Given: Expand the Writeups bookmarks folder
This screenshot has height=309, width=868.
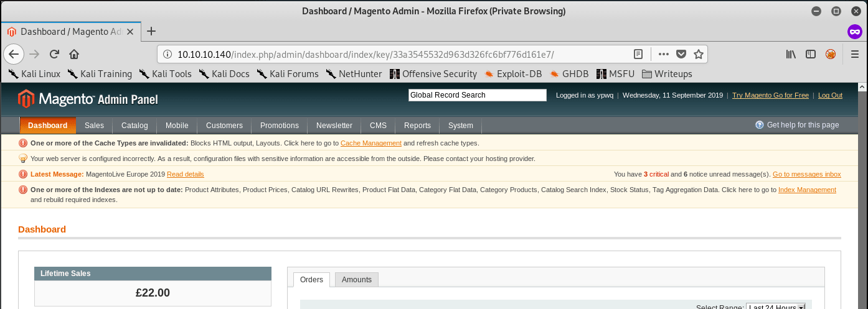Looking at the screenshot, I should point(667,74).
